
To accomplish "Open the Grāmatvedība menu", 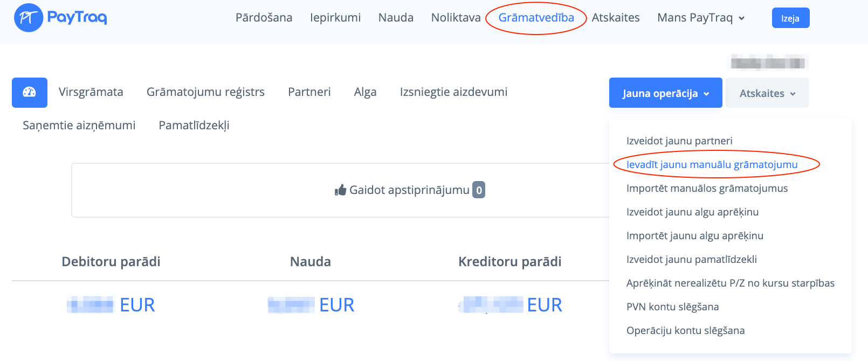I will tap(536, 18).
